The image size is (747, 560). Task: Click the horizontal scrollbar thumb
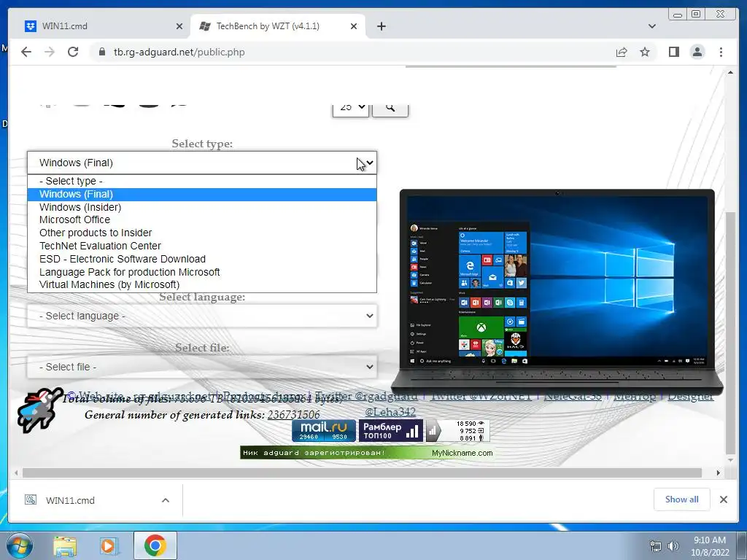click(x=362, y=472)
